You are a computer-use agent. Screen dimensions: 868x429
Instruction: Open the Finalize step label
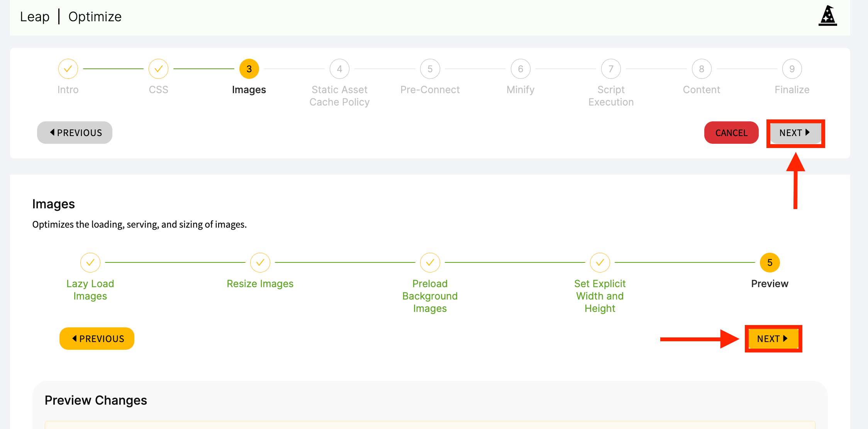[792, 90]
